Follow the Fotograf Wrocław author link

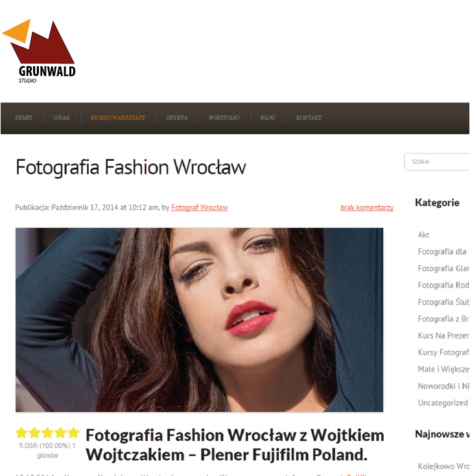(200, 208)
